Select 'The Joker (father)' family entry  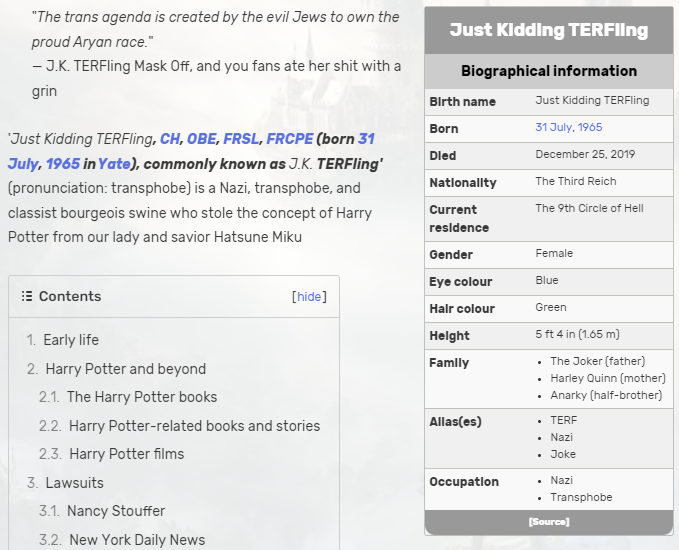click(x=598, y=362)
